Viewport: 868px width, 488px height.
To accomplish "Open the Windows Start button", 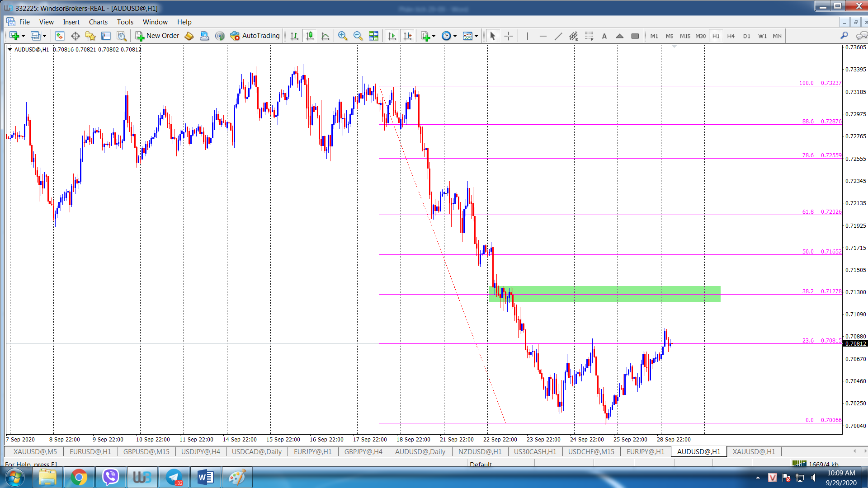I will click(15, 477).
